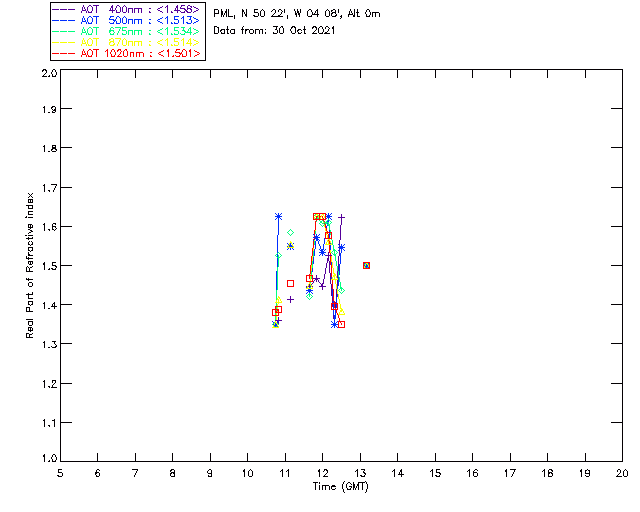Click x-axis tick label 15
Image resolution: width=640 pixels, height=512 pixels.
(435, 473)
